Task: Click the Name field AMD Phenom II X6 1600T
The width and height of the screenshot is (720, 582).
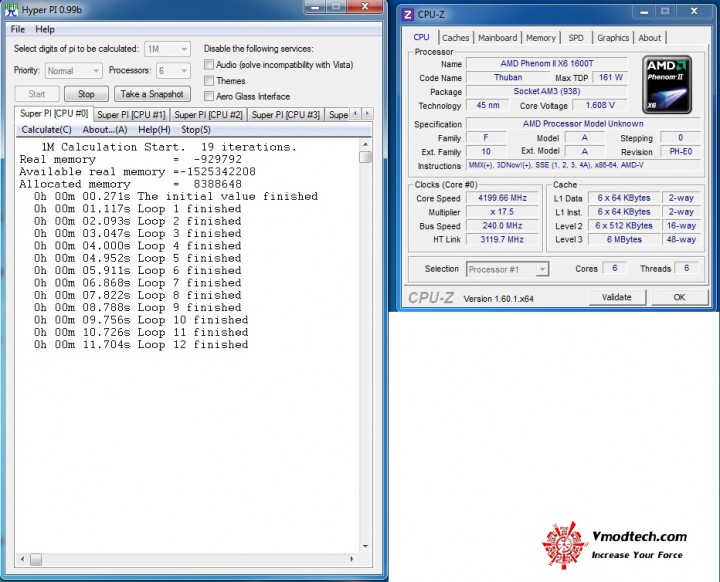Action: (546, 63)
